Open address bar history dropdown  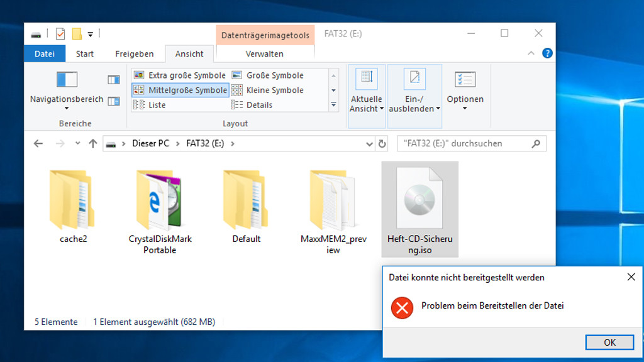(x=369, y=144)
